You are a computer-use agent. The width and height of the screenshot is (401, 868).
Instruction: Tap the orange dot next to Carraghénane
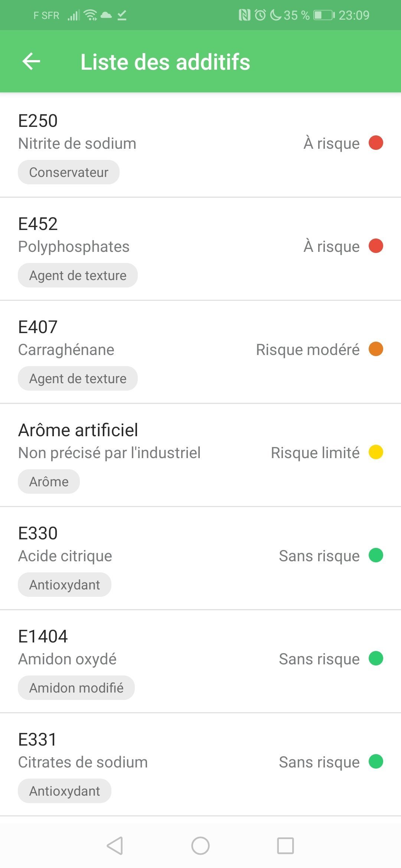[376, 349]
